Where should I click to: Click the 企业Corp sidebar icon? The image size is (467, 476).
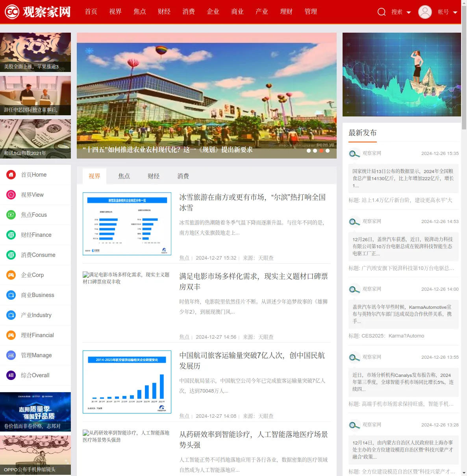tap(11, 275)
